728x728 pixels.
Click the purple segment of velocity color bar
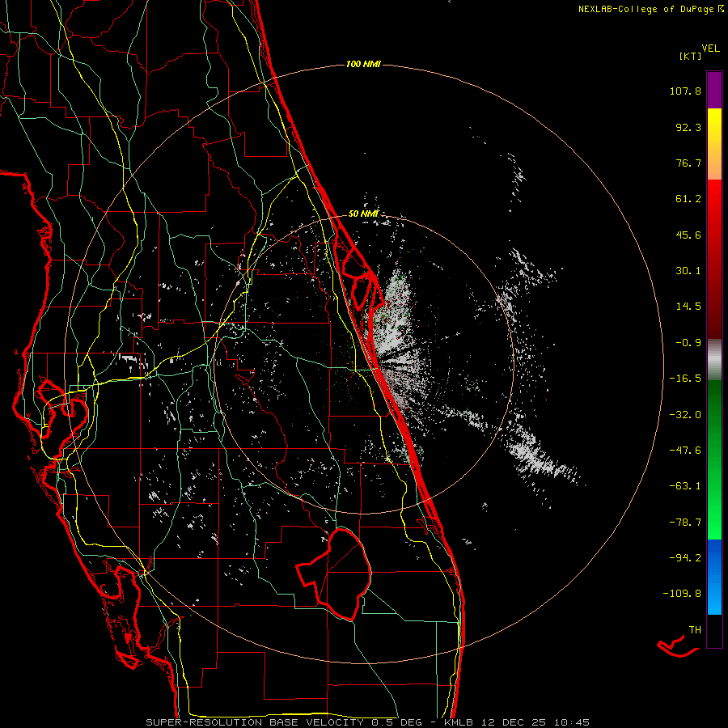(x=714, y=90)
